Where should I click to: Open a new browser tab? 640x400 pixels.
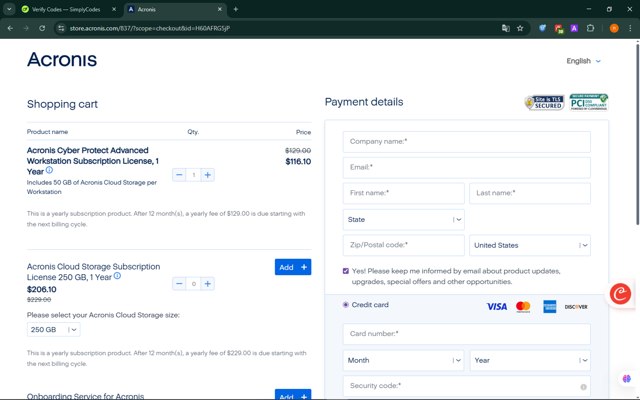point(236,9)
